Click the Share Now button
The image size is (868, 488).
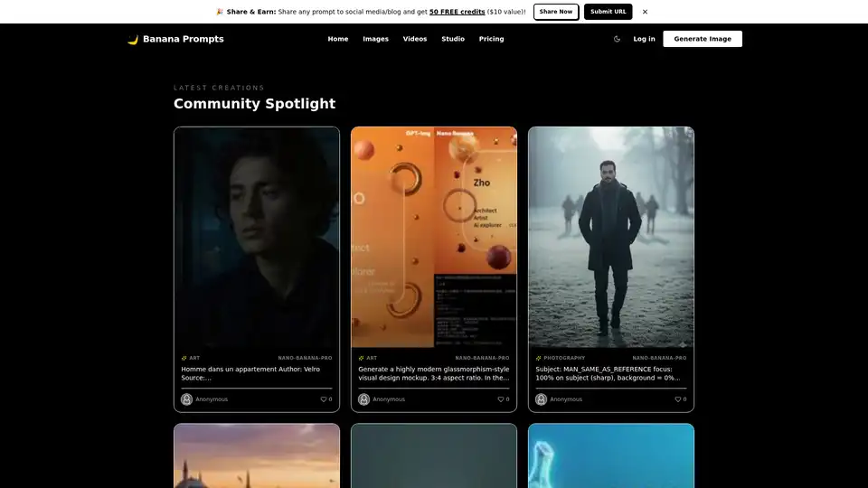(556, 12)
